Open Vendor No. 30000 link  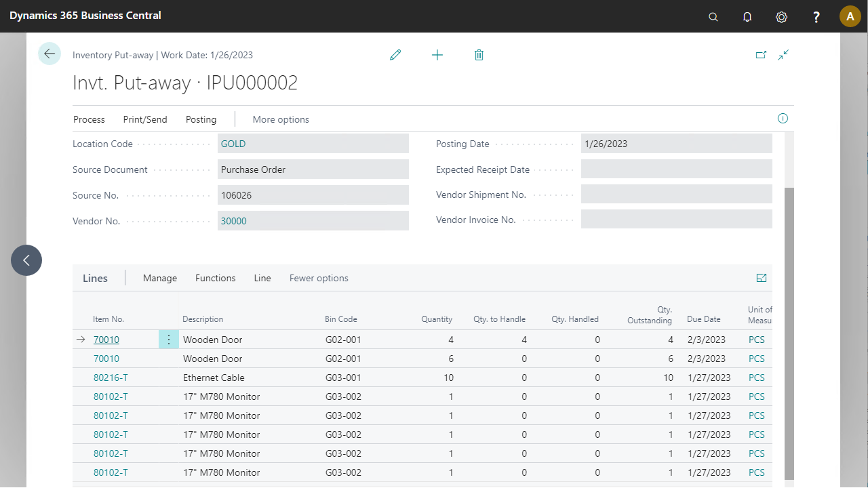[x=234, y=221]
